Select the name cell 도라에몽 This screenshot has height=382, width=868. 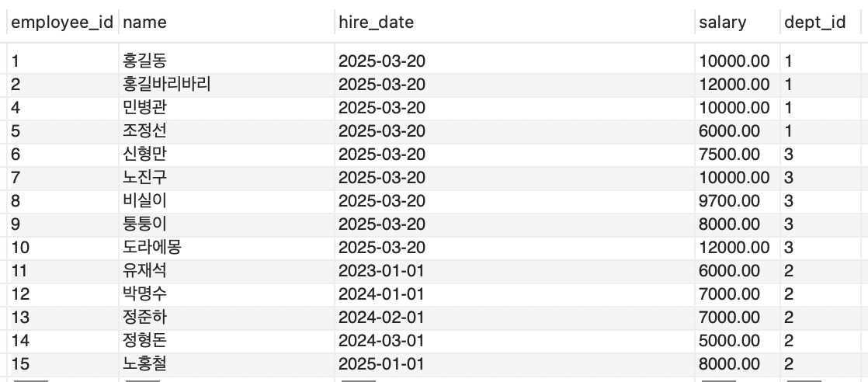[x=227, y=248]
